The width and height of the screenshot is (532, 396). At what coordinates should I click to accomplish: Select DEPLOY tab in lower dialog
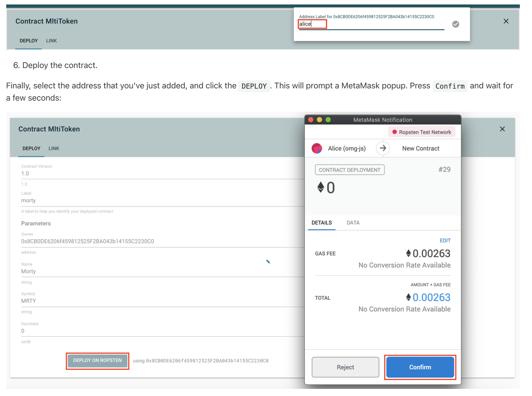click(31, 148)
